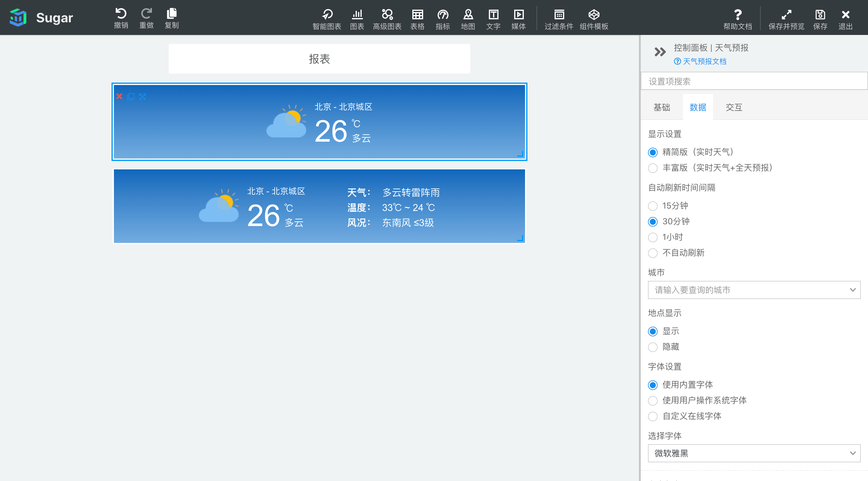The image size is (868, 481).
Task: Open the 媒体 media components
Action: pyautogui.click(x=519, y=19)
